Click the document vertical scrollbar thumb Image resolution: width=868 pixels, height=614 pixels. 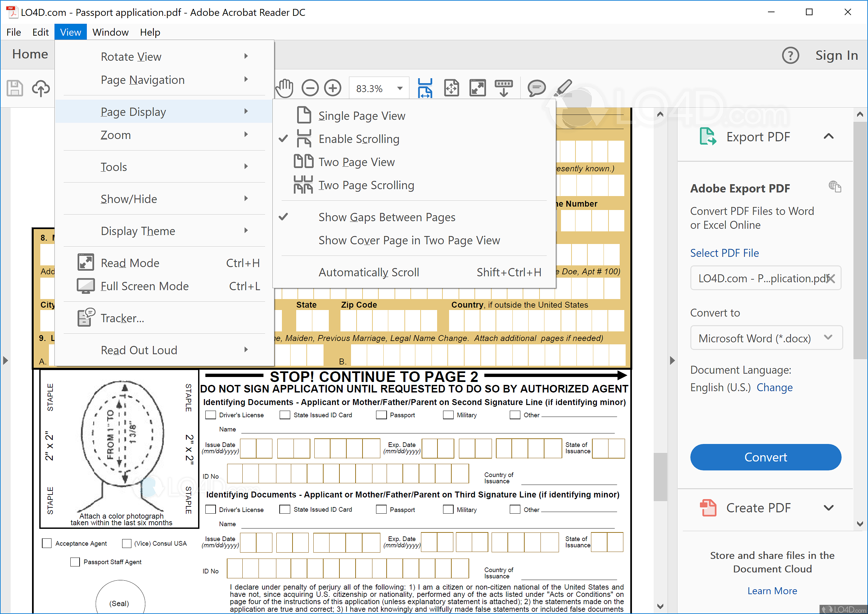pos(660,476)
